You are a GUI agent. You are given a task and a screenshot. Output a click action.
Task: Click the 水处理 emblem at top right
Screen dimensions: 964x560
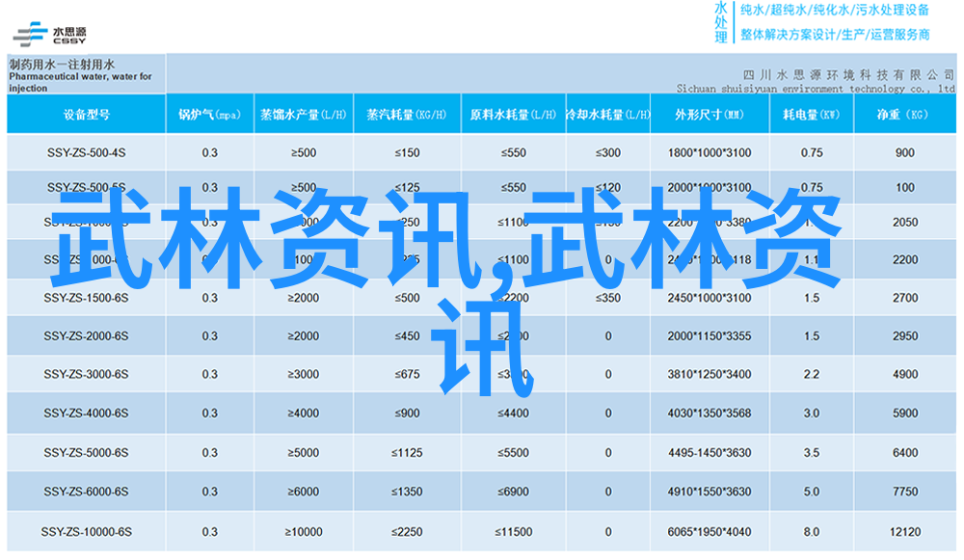[721, 22]
